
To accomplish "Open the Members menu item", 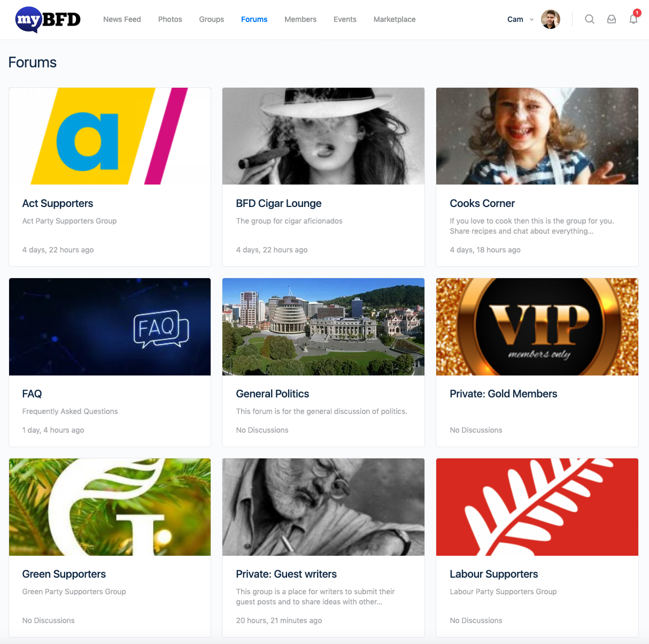I will (300, 19).
